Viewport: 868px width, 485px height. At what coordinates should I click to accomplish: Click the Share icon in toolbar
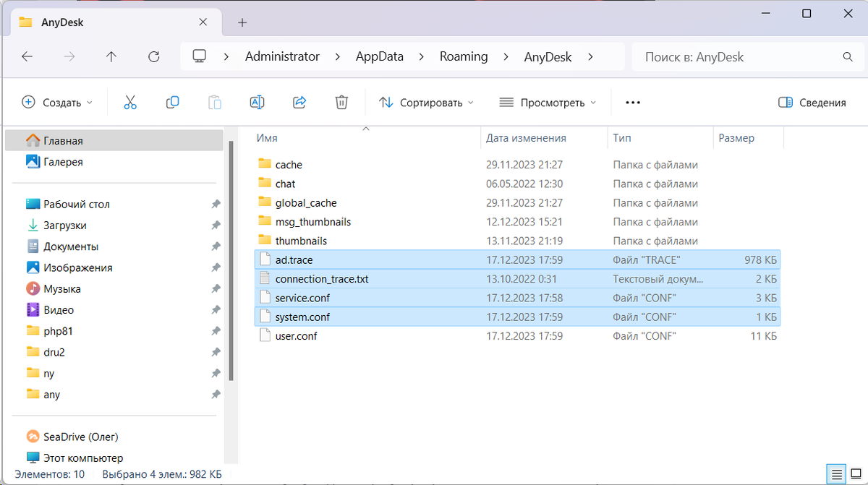(x=299, y=103)
